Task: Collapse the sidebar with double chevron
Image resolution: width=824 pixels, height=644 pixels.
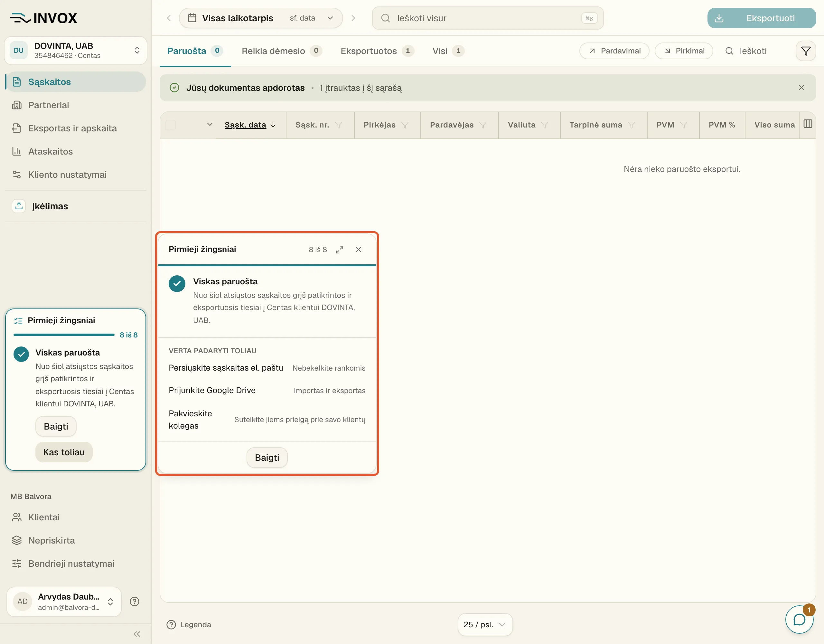Action: click(x=137, y=634)
